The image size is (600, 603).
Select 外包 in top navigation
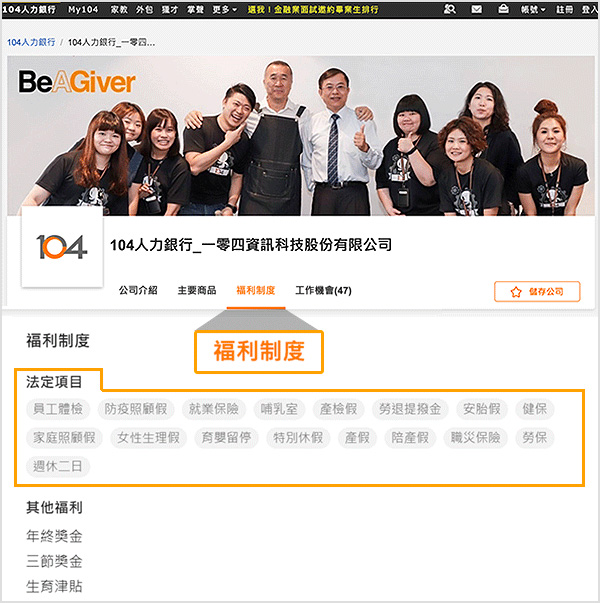point(144,9)
